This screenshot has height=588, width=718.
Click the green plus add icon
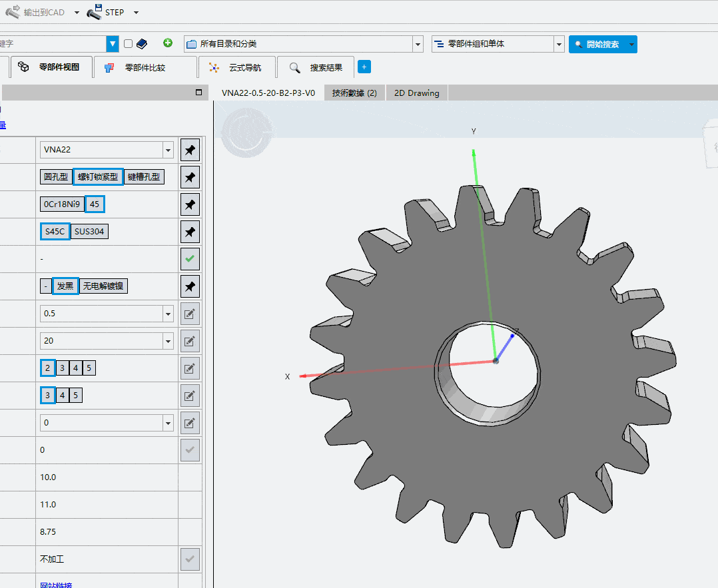[x=168, y=43]
